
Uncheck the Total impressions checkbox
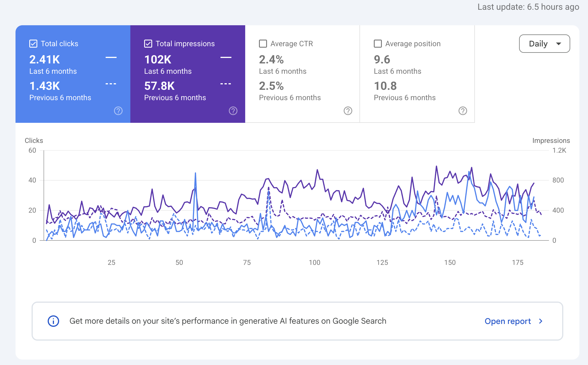point(148,44)
